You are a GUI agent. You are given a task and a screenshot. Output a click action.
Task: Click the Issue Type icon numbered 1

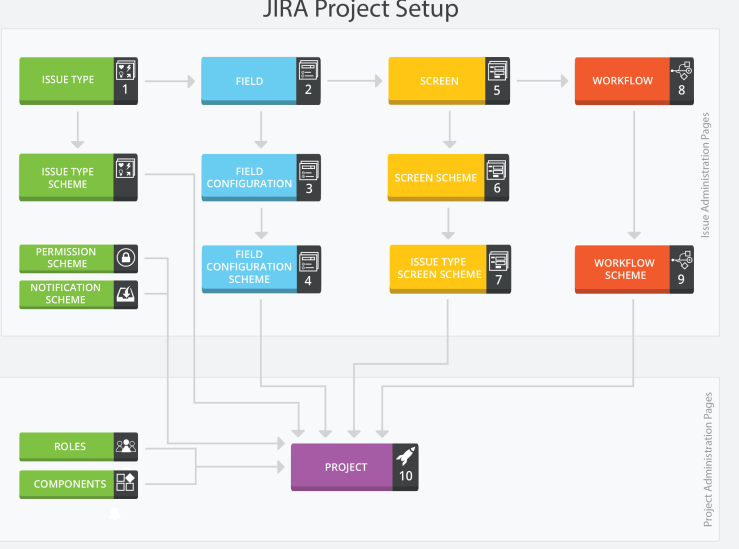[125, 72]
